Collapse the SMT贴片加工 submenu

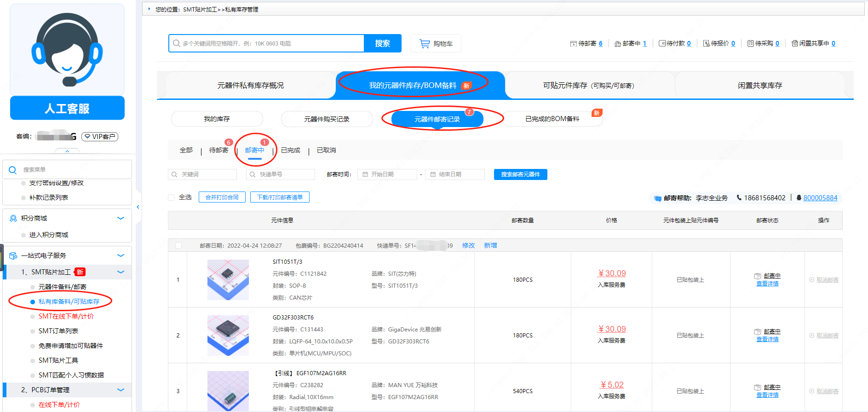pos(121,272)
